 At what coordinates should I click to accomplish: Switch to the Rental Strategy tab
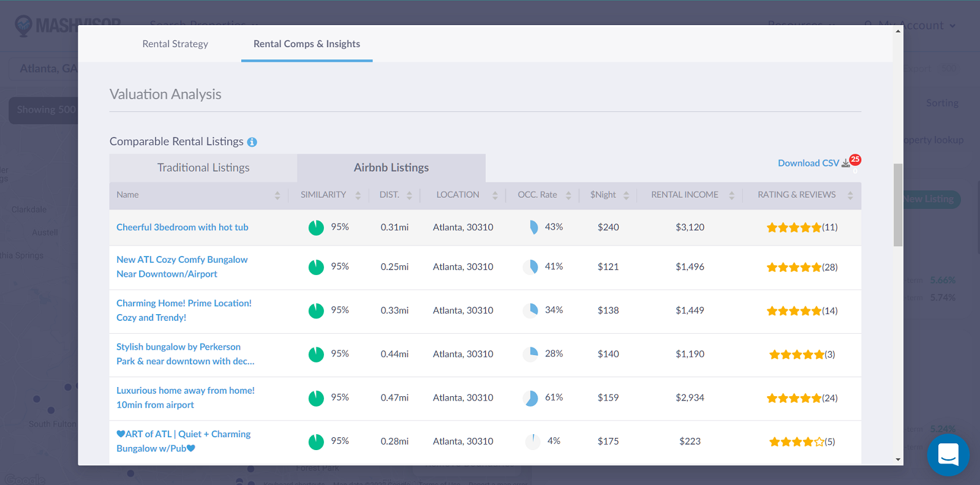click(175, 44)
